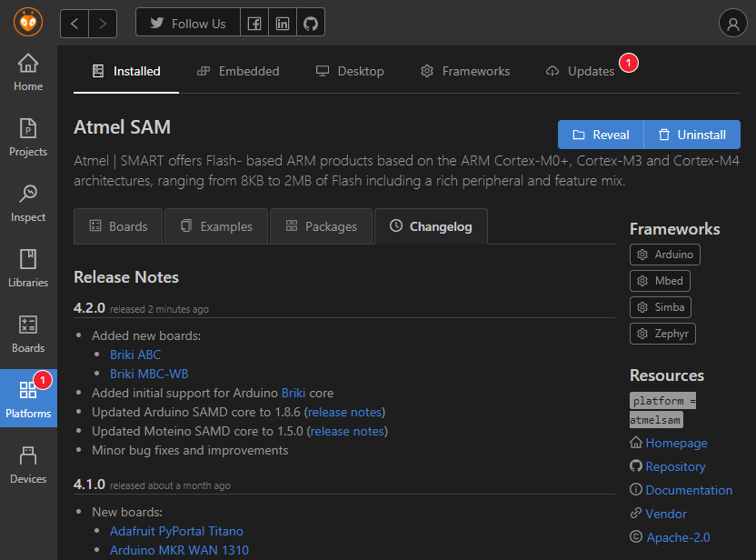
Task: Open the Home section in sidebar
Action: (27, 71)
